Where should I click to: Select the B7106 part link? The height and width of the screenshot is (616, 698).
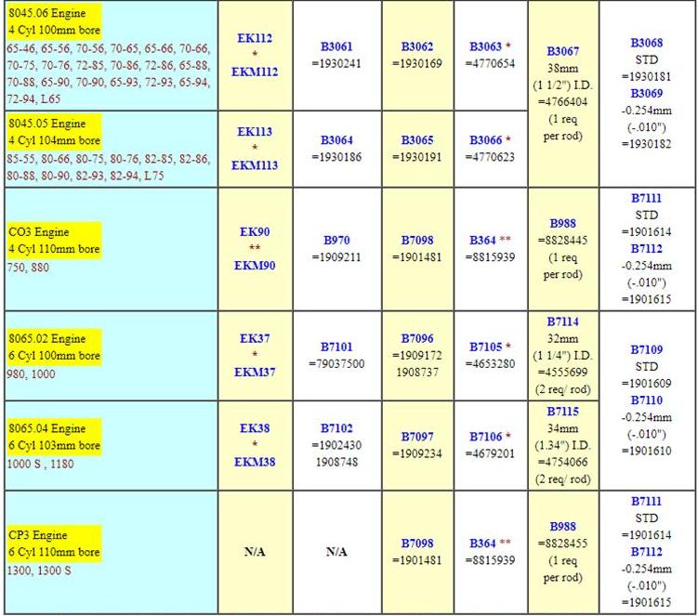pyautogui.click(x=485, y=437)
